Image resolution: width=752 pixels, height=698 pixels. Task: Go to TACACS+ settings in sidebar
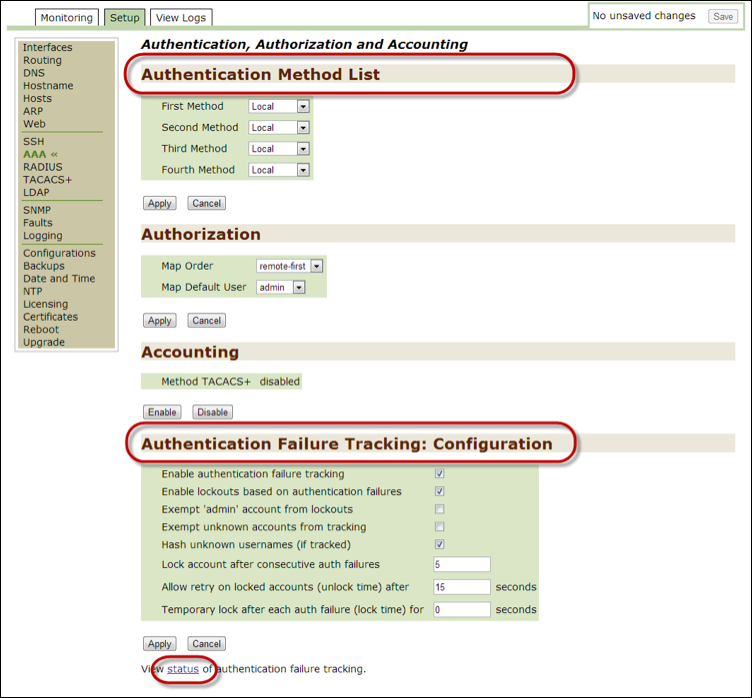tap(47, 180)
